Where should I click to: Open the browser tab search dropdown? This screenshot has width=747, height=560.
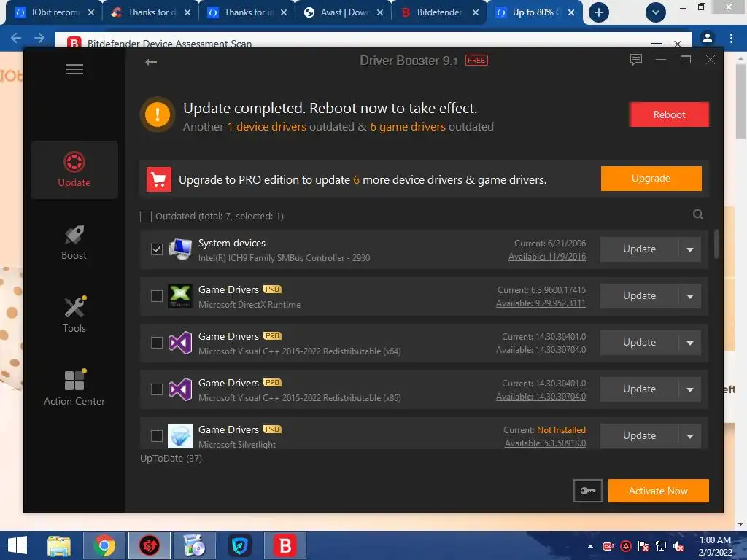(x=656, y=12)
